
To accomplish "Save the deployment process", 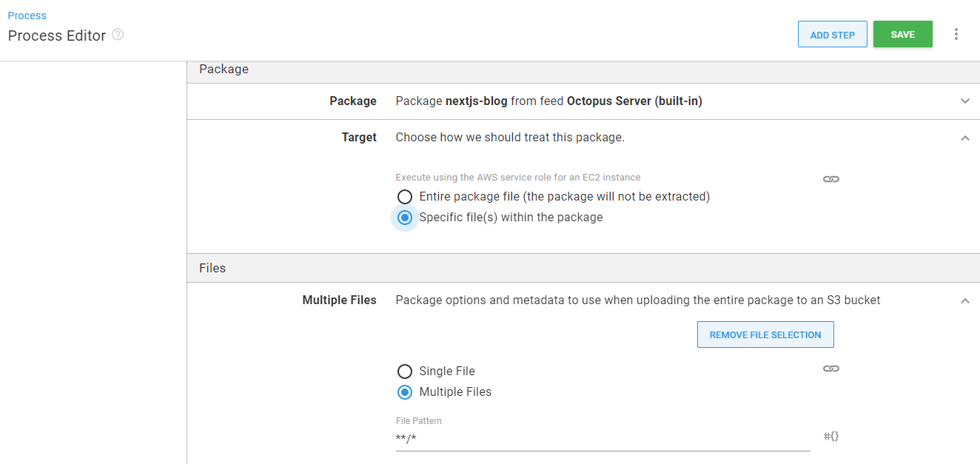I will (902, 34).
